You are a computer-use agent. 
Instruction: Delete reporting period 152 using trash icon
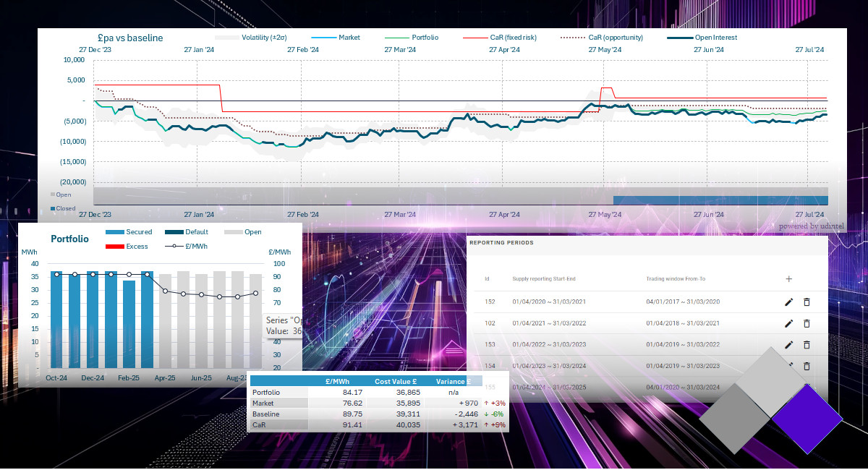point(807,302)
